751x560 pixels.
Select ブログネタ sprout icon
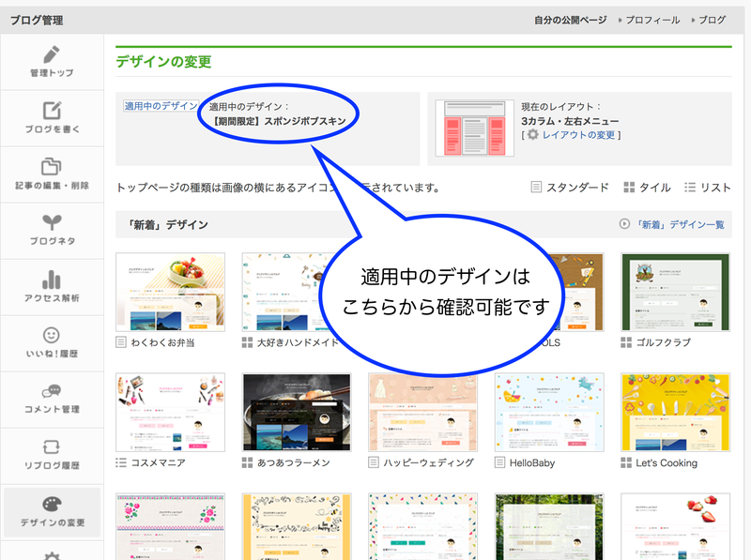click(52, 222)
